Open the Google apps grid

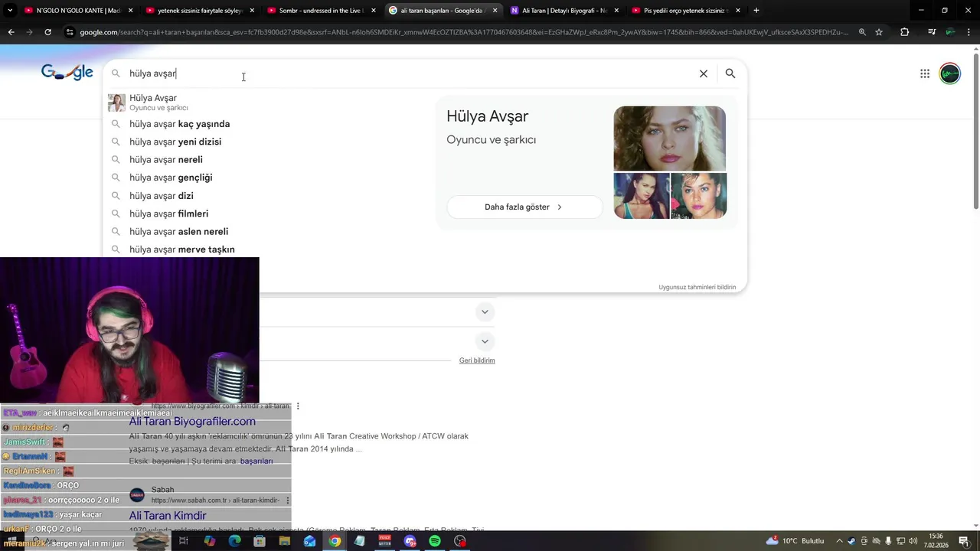(925, 73)
